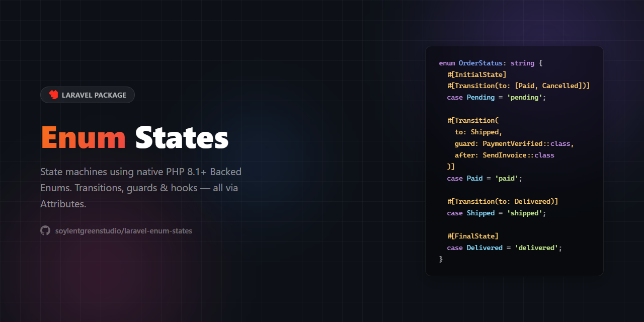Click the white word "States" in title
The image size is (644, 322).
(x=182, y=137)
